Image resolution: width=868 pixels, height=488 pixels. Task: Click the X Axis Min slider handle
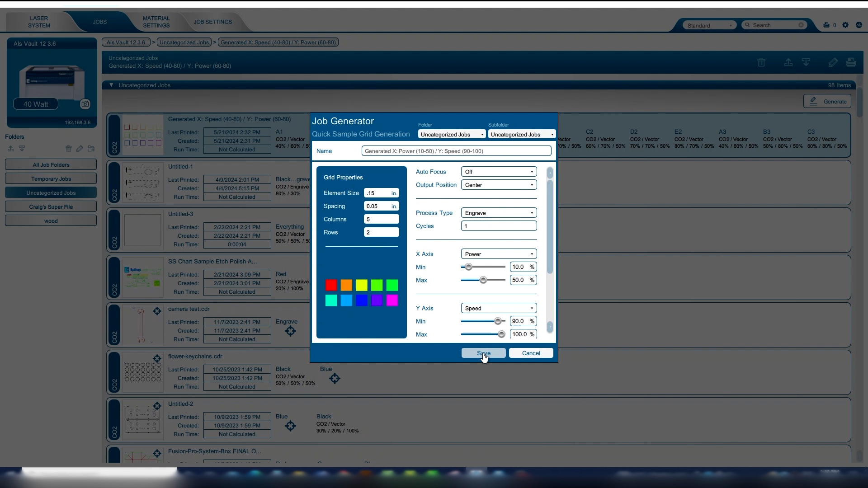468,267
